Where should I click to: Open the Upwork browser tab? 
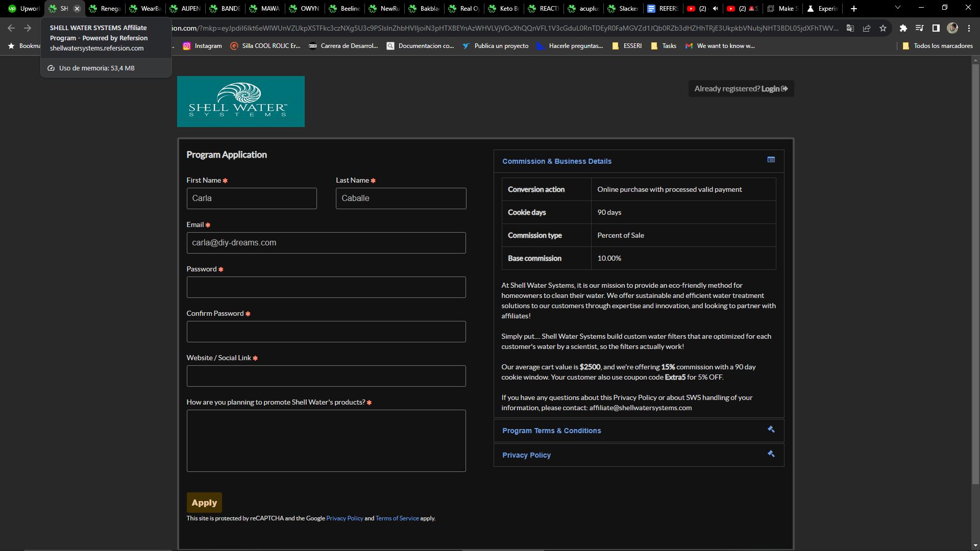(23, 9)
